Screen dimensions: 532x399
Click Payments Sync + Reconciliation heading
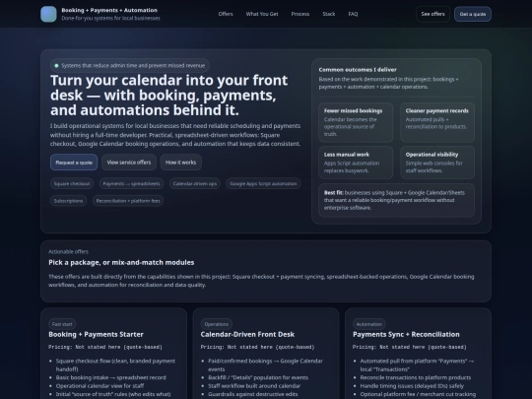pos(406,335)
